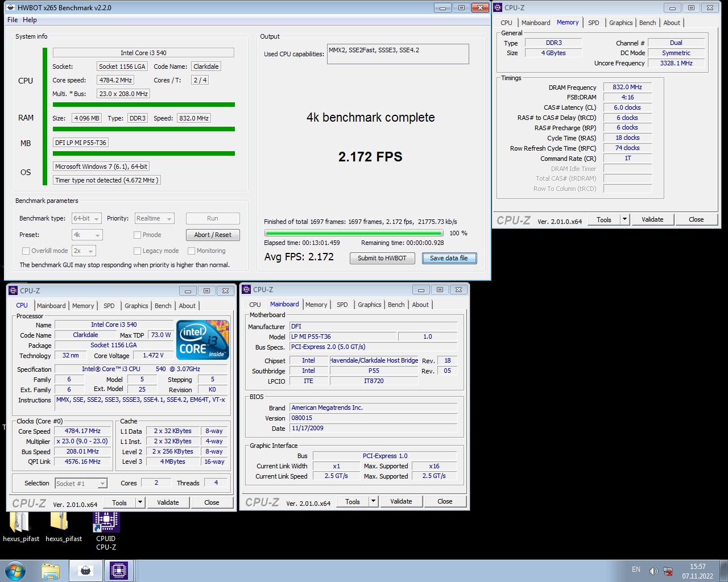Select first hexus_pifast desktop folder icon
Image resolution: width=728 pixels, height=582 pixels.
(21, 527)
